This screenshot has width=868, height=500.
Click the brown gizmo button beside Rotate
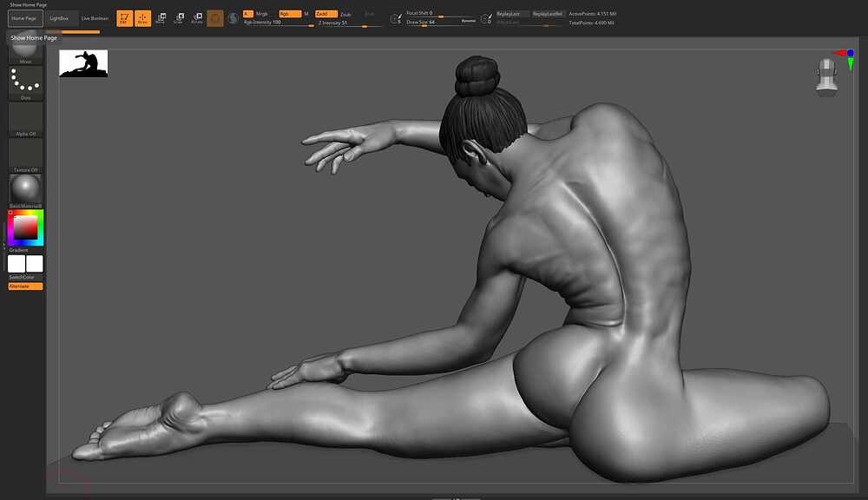tap(215, 18)
